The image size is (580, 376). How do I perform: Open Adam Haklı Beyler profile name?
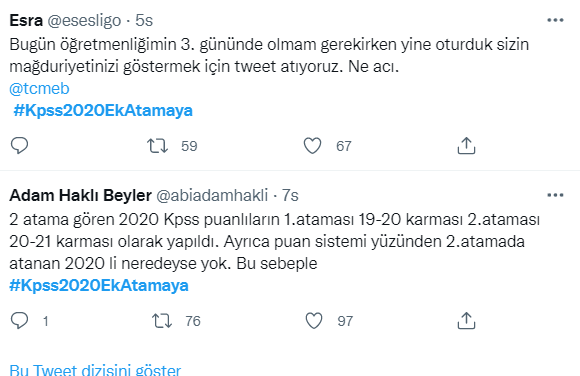(81, 195)
